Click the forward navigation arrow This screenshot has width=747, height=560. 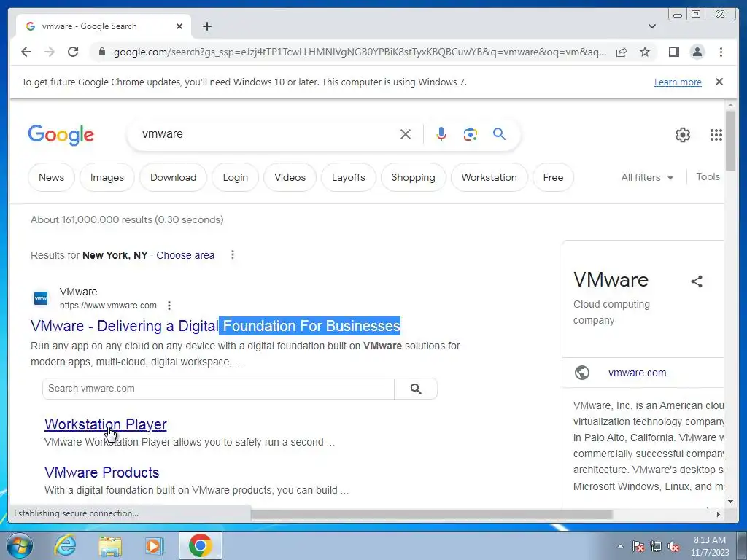pos(50,52)
